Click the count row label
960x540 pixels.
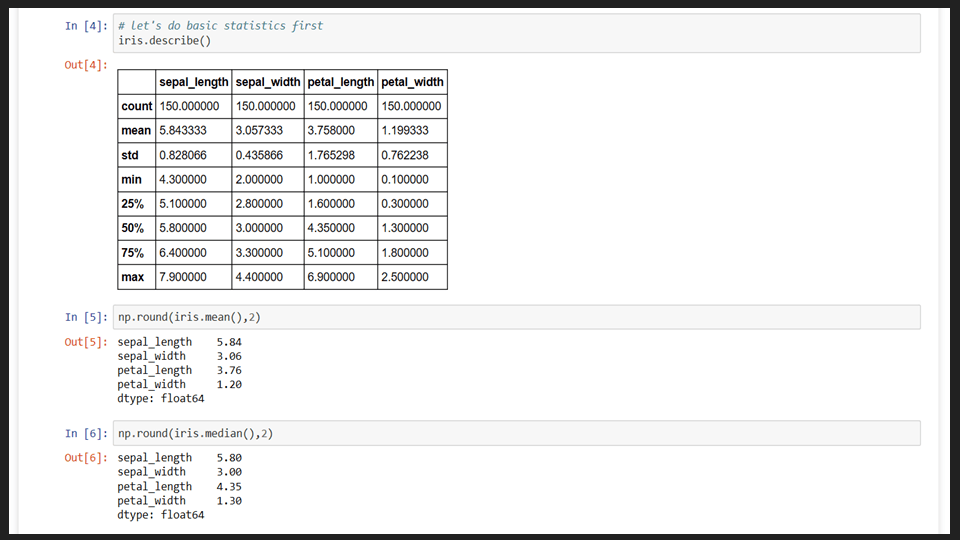point(137,107)
